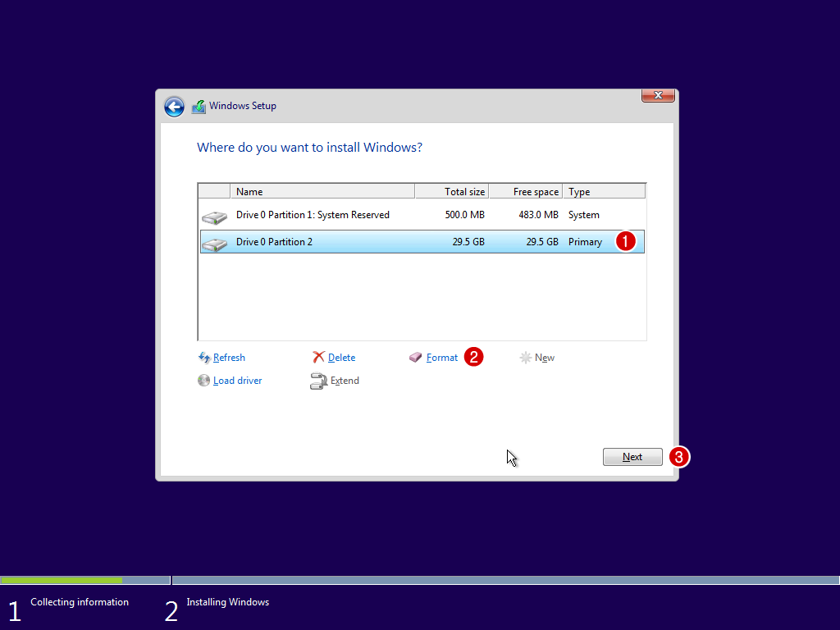Image resolution: width=840 pixels, height=630 pixels.
Task: Click the Extend partition icon
Action: click(x=318, y=381)
